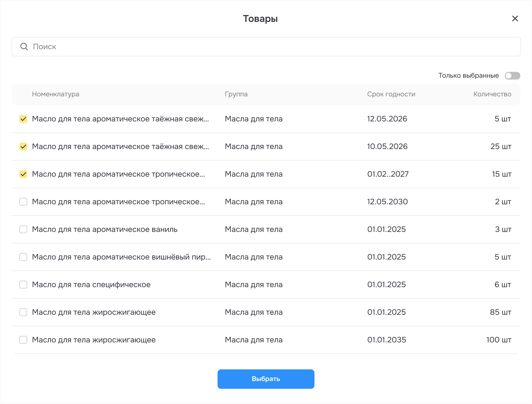
Task: Click the Номенклатура column header
Action: coord(56,94)
